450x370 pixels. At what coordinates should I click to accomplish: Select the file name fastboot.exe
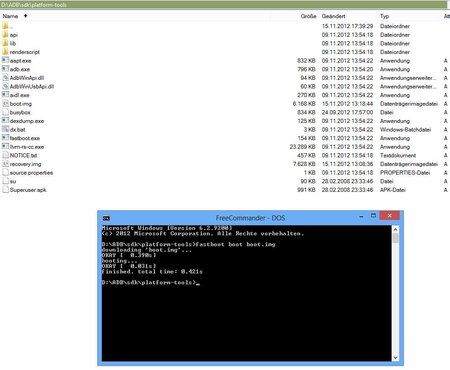click(x=25, y=138)
